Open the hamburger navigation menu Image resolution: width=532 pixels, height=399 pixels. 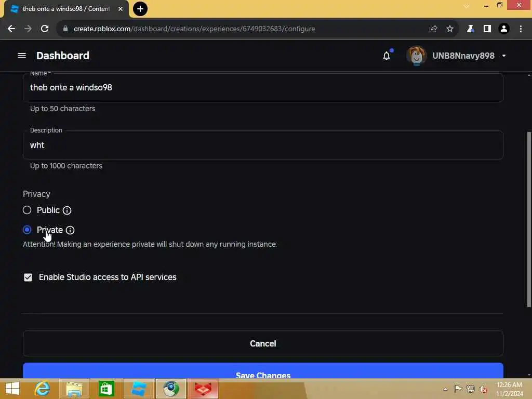(22, 56)
